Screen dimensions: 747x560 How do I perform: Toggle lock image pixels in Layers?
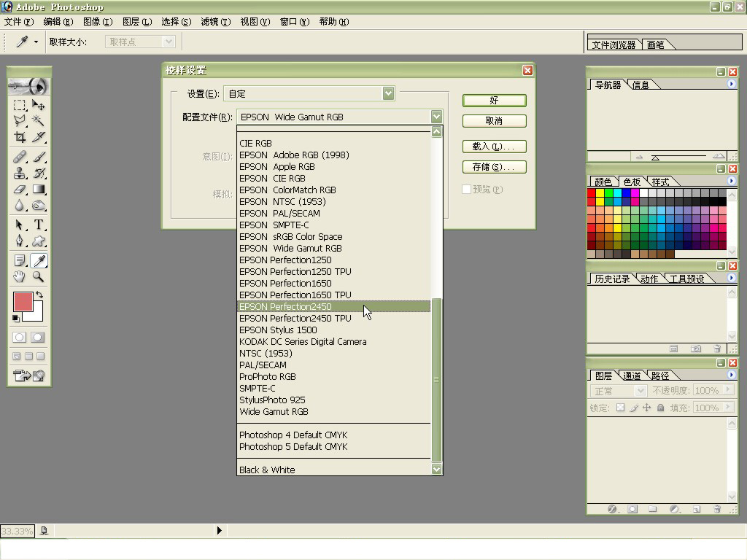tap(634, 408)
